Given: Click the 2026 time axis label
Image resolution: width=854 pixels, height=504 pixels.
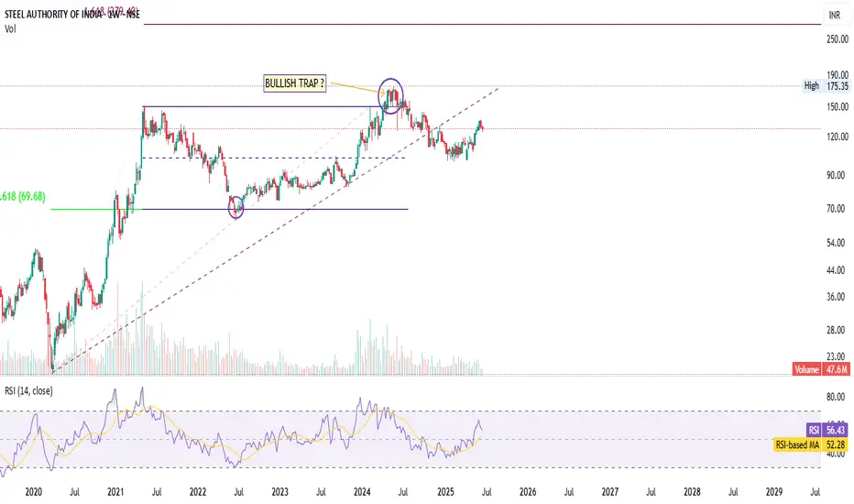Looking at the screenshot, I should [x=528, y=492].
